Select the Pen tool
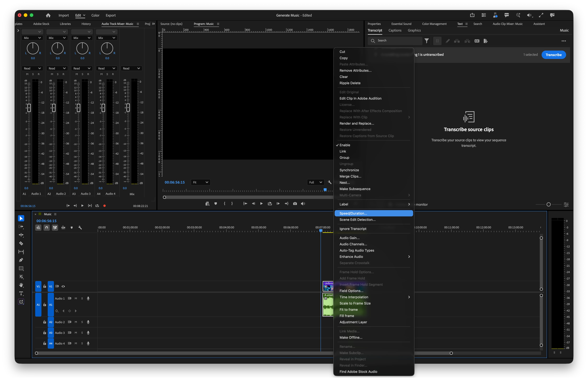 coord(21,260)
